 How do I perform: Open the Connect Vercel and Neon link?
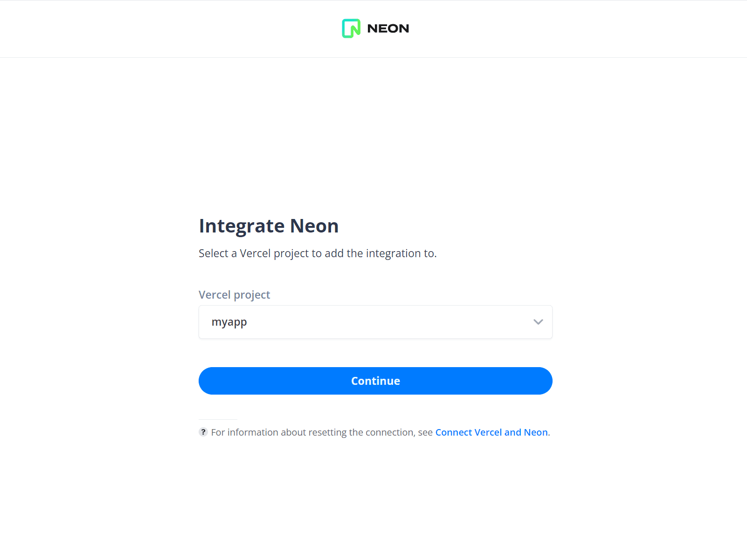point(491,432)
